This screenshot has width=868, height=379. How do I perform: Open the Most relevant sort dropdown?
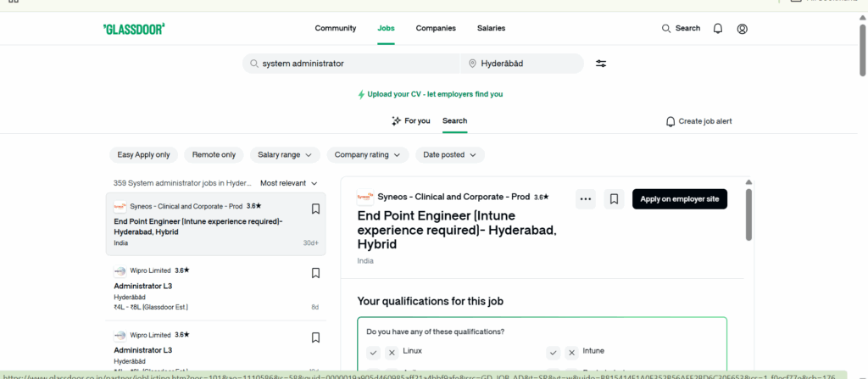tap(289, 183)
